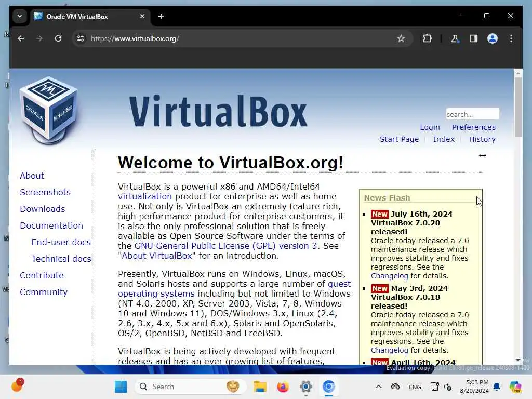This screenshot has height=399, width=532.
Task: Open GNU General Public License version 3 link
Action: [x=225, y=246]
